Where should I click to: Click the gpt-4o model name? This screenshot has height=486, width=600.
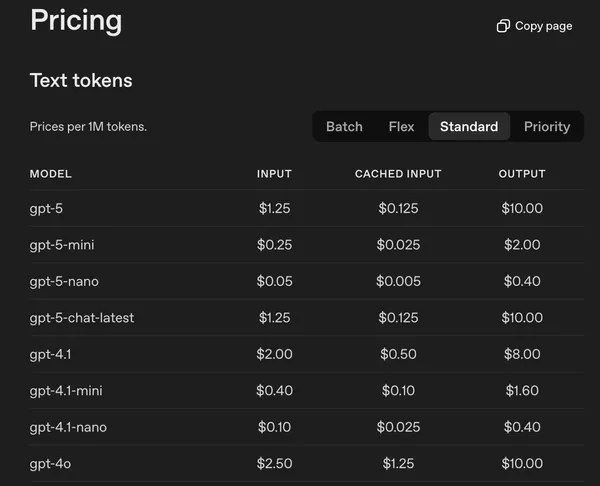pos(50,463)
